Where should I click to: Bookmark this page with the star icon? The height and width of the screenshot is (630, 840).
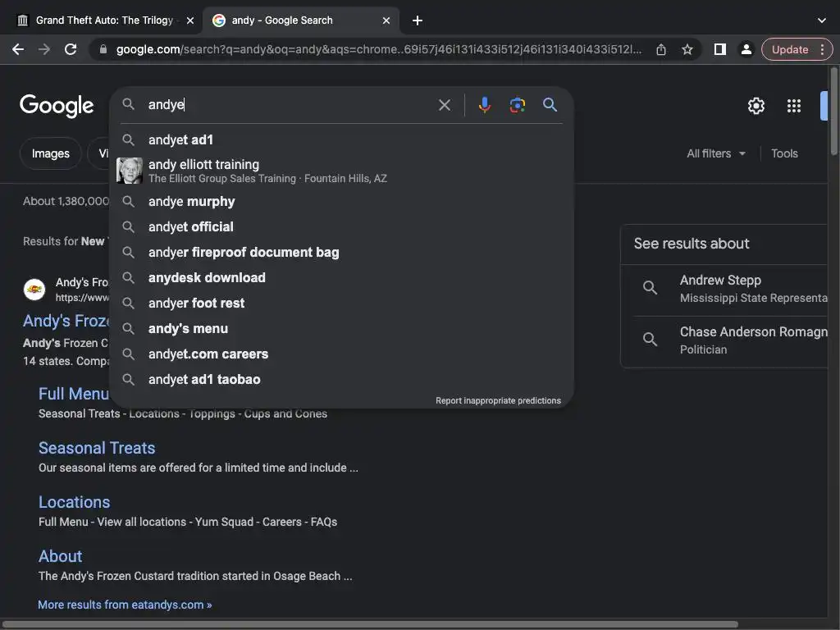(687, 49)
